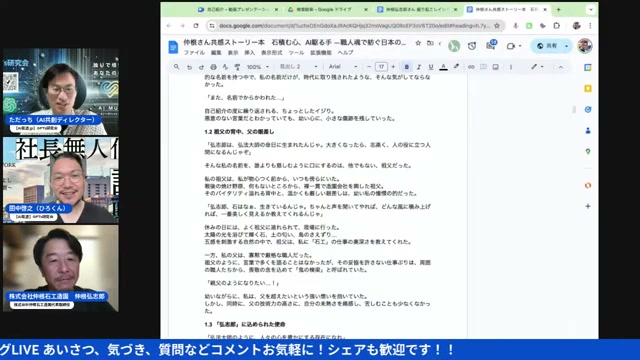Viewport: 640px width, 360px height.
Task: Open the Arial font dropdown
Action: [343, 67]
